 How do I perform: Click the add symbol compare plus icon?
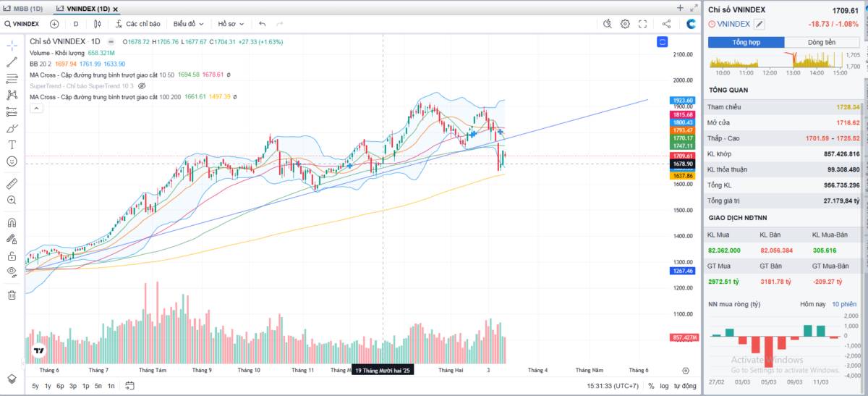pos(54,24)
